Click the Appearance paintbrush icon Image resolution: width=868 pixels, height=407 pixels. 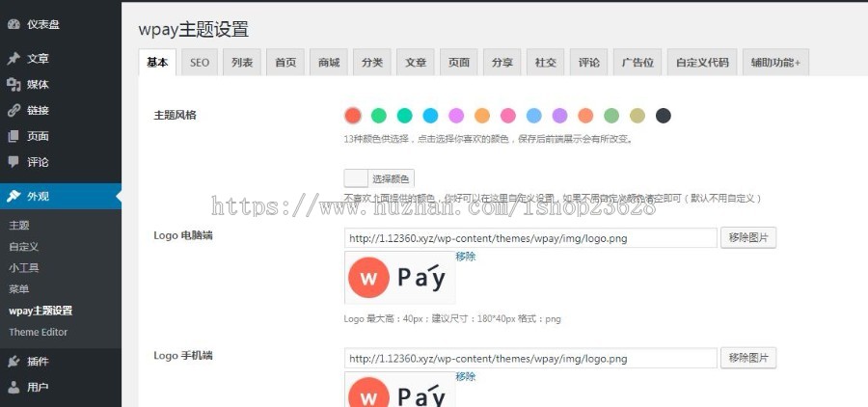(14, 196)
